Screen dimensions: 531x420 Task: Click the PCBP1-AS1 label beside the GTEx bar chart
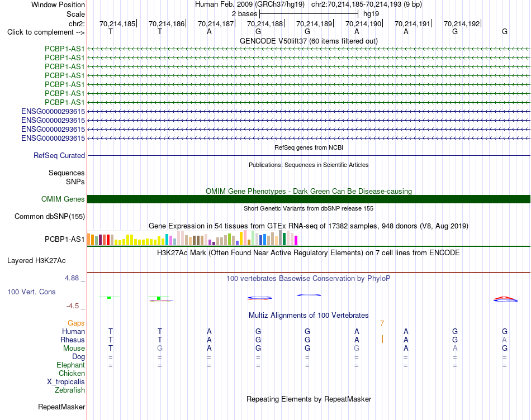(x=65, y=239)
